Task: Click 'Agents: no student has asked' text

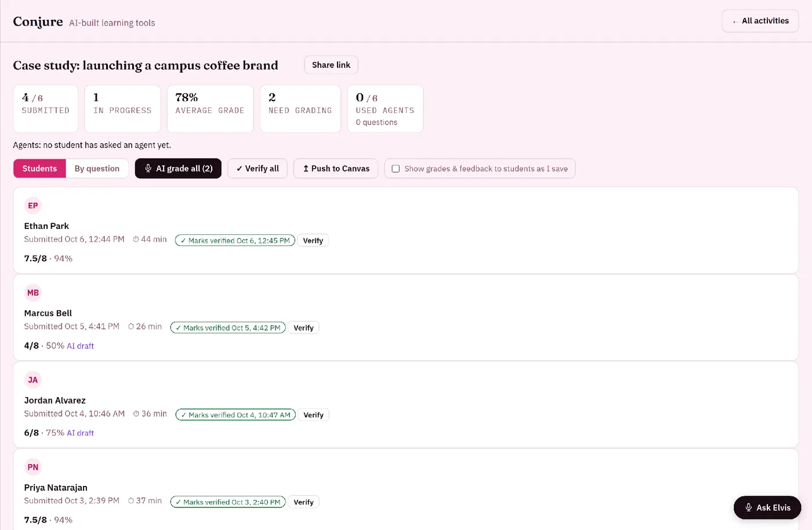Action: click(x=92, y=145)
